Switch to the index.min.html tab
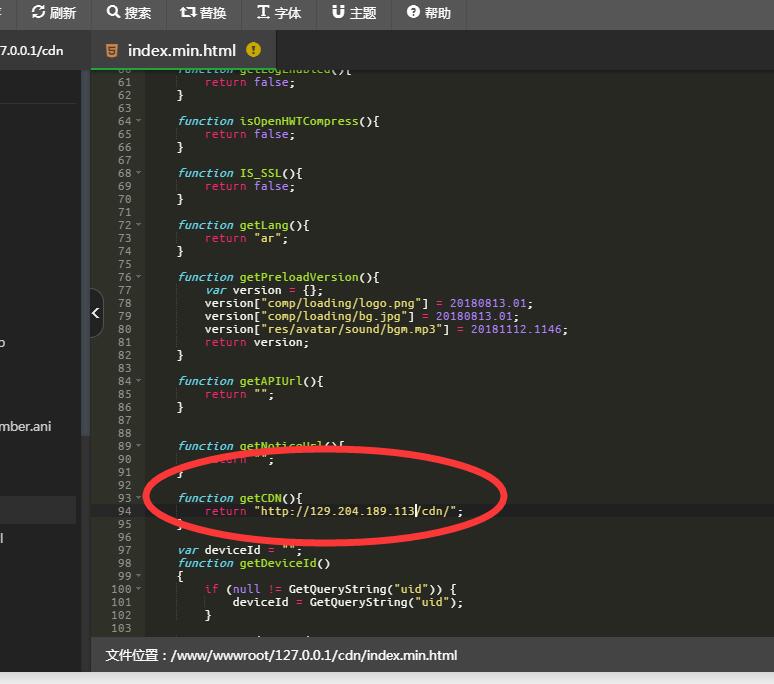This screenshot has width=774, height=684. click(x=182, y=50)
